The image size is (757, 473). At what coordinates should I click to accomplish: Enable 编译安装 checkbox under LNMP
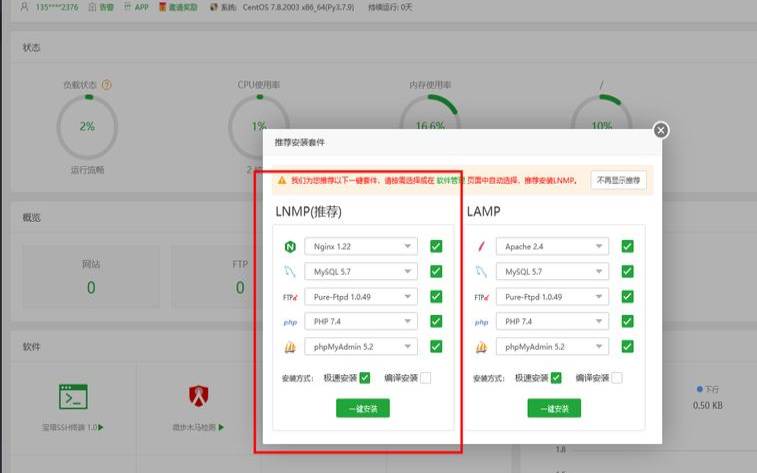(x=425, y=378)
